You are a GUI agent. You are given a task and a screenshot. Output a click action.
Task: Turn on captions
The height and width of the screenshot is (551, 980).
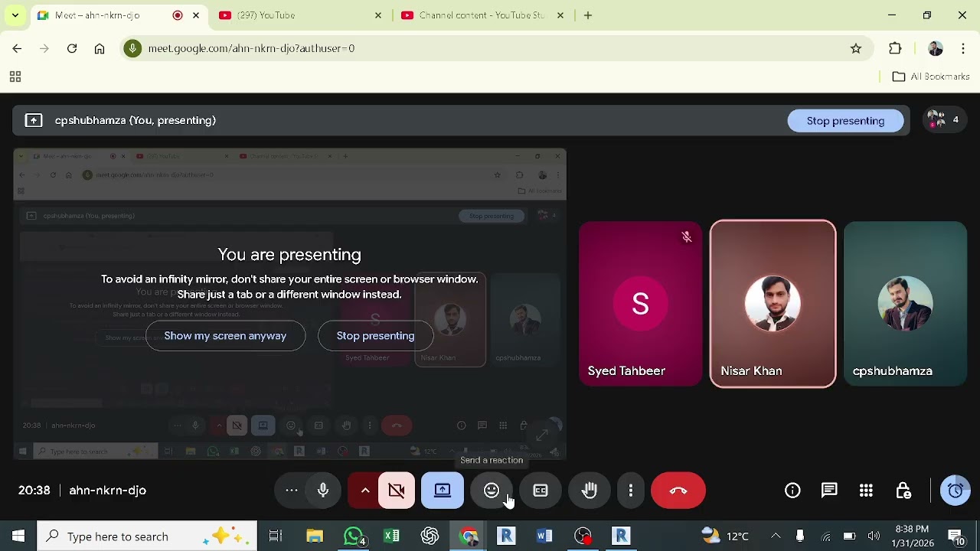[x=541, y=491]
